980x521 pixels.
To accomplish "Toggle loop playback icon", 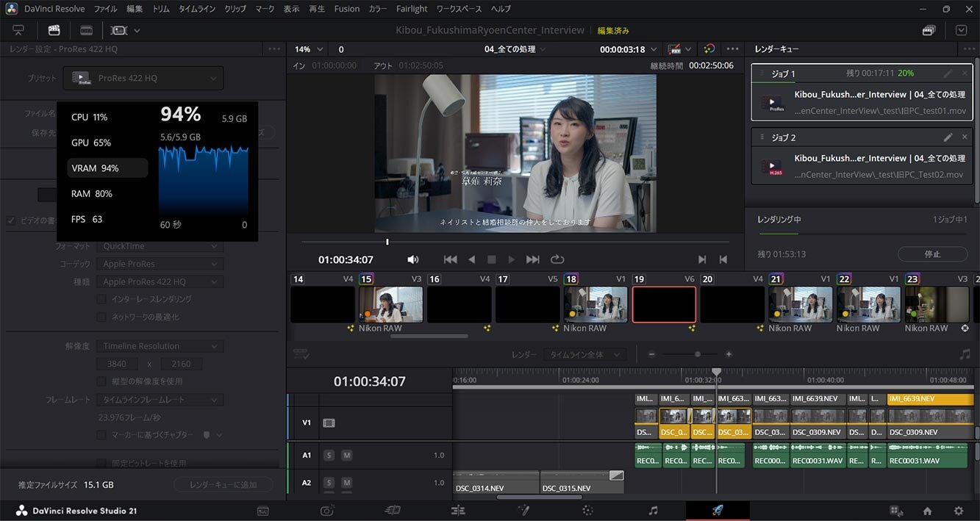I will (x=557, y=259).
